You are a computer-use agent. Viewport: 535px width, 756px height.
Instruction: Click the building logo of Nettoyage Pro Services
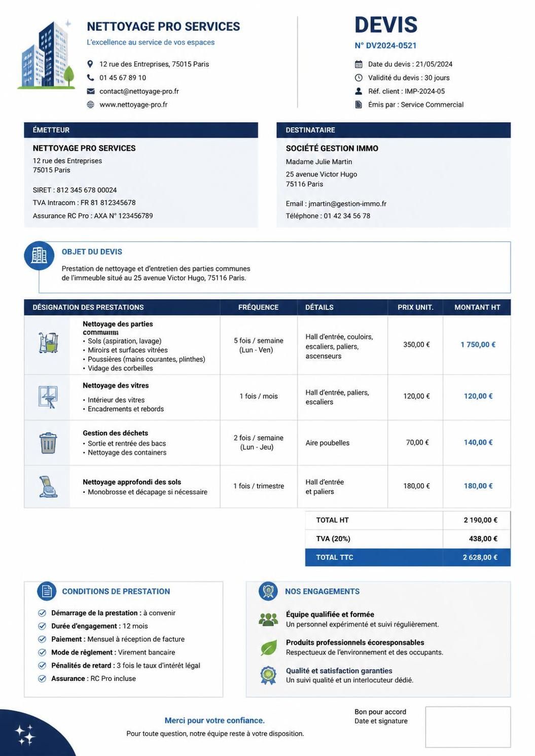(x=46, y=55)
